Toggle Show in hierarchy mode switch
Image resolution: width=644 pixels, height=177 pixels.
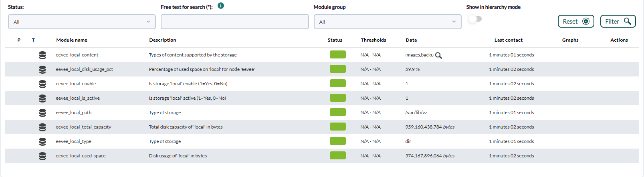[x=475, y=19]
